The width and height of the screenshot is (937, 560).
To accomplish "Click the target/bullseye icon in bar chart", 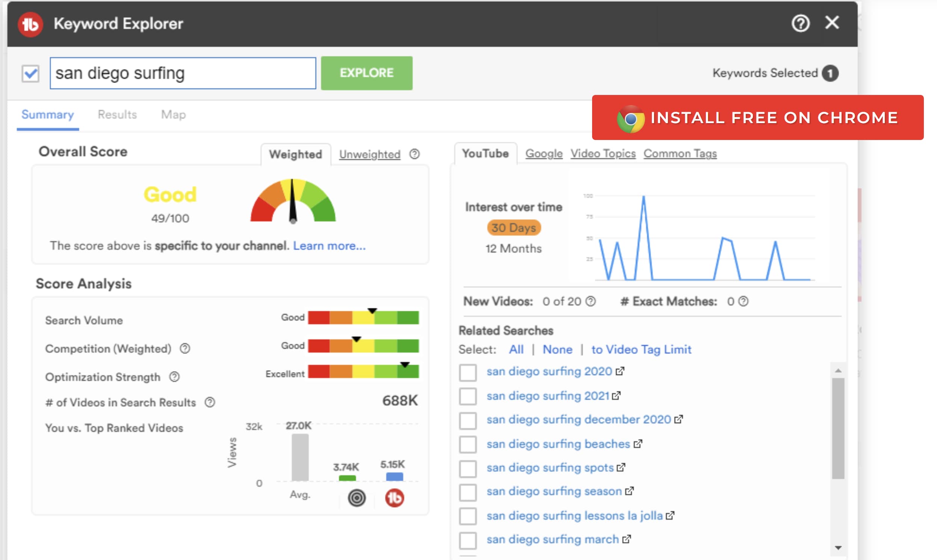I will 357,495.
